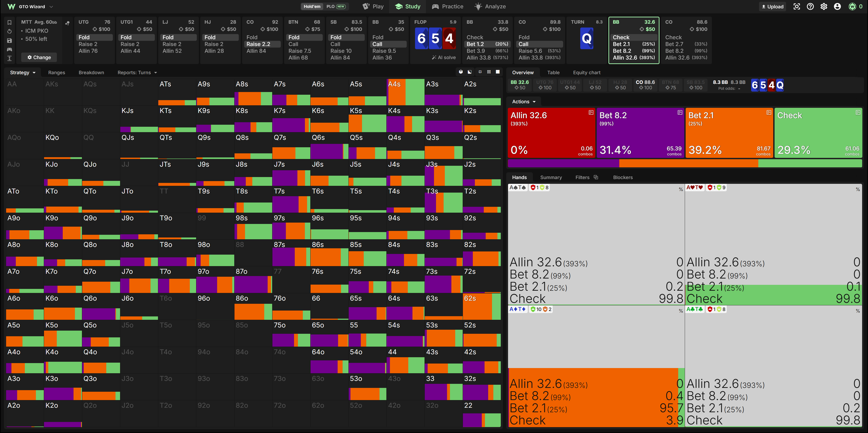Click the solid white square view icon

coord(498,72)
